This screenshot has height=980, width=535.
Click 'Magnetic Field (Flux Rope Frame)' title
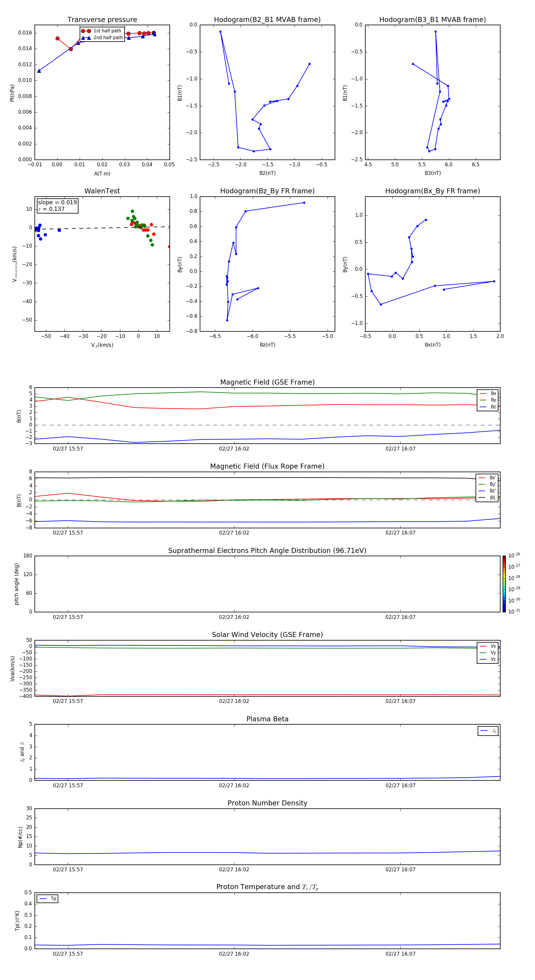(267, 467)
